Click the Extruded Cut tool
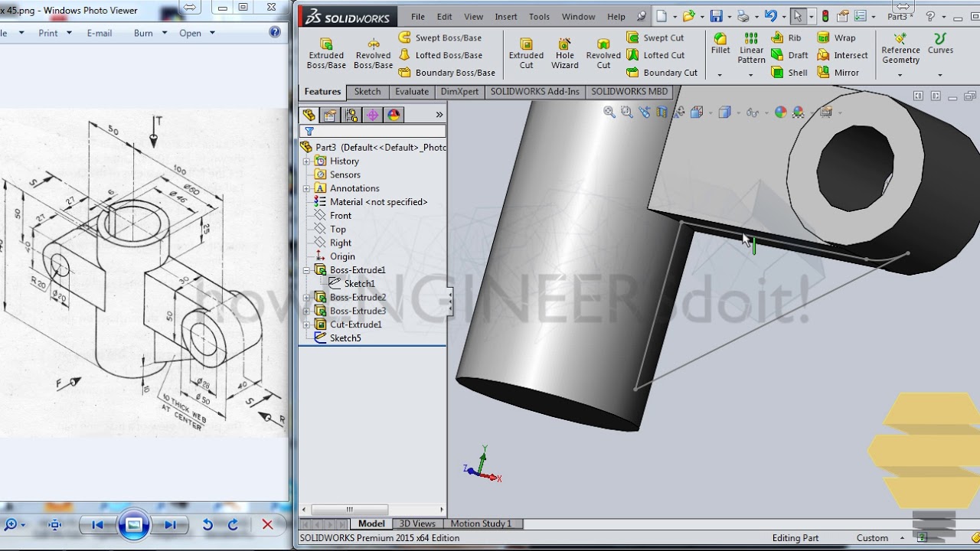Viewport: 980px width, 551px height. (526, 54)
